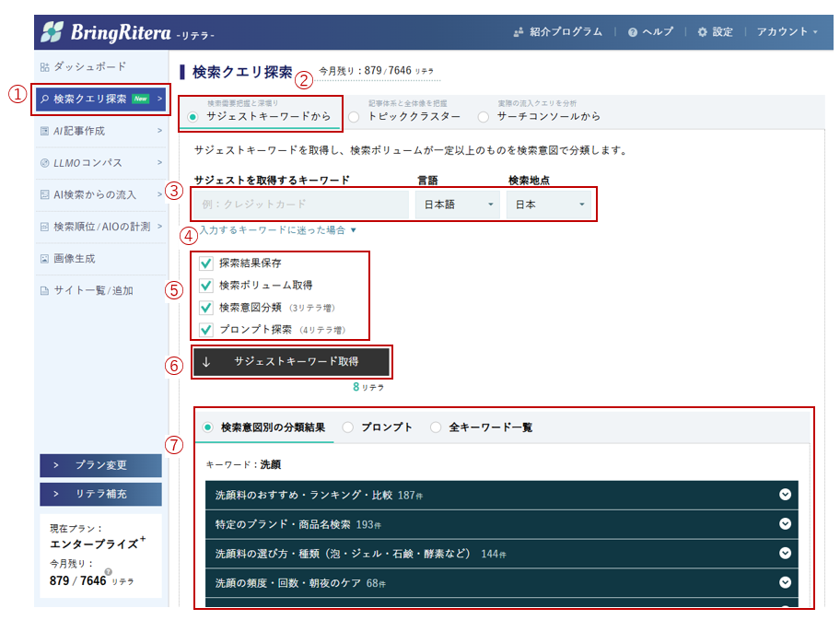This screenshot has height=620, width=840.
Task: Expand LLMOコンパス submenu arrow
Action: (159, 162)
